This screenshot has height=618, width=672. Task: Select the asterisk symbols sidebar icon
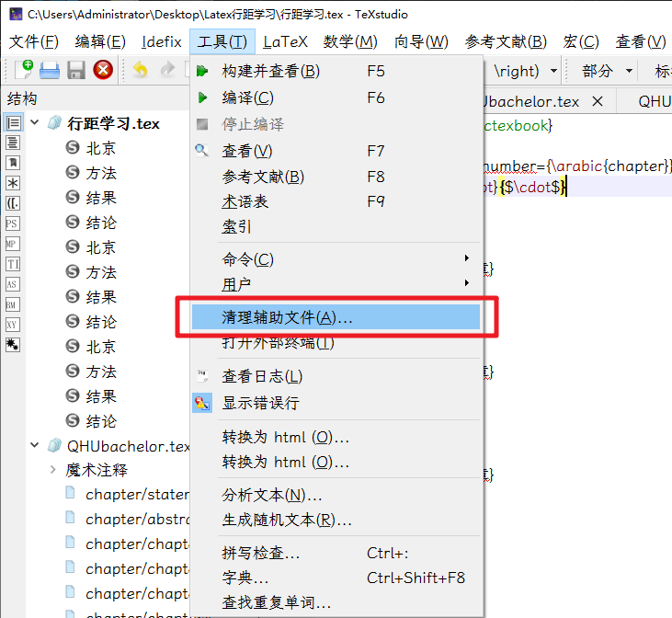(13, 183)
